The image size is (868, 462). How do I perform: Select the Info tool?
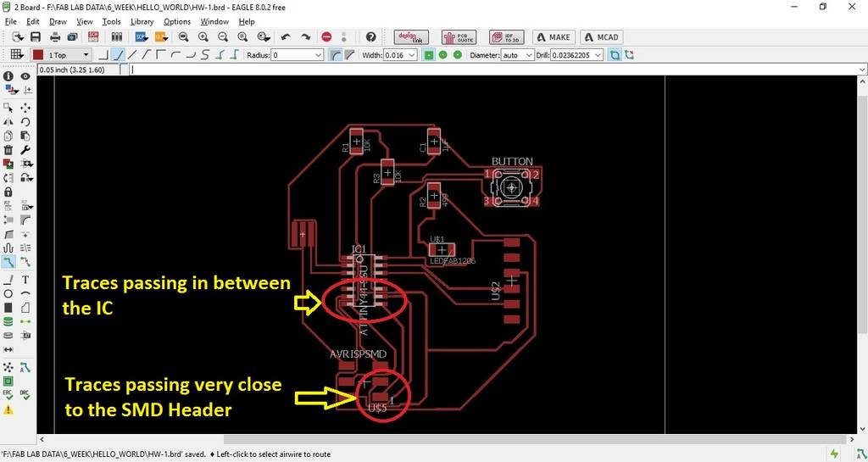[x=8, y=76]
